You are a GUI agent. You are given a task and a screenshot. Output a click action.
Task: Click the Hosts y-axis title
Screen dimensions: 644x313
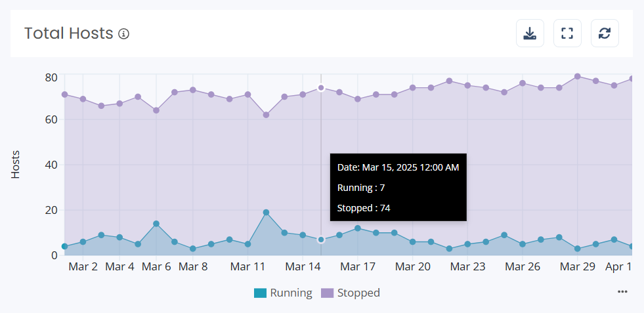(16, 164)
